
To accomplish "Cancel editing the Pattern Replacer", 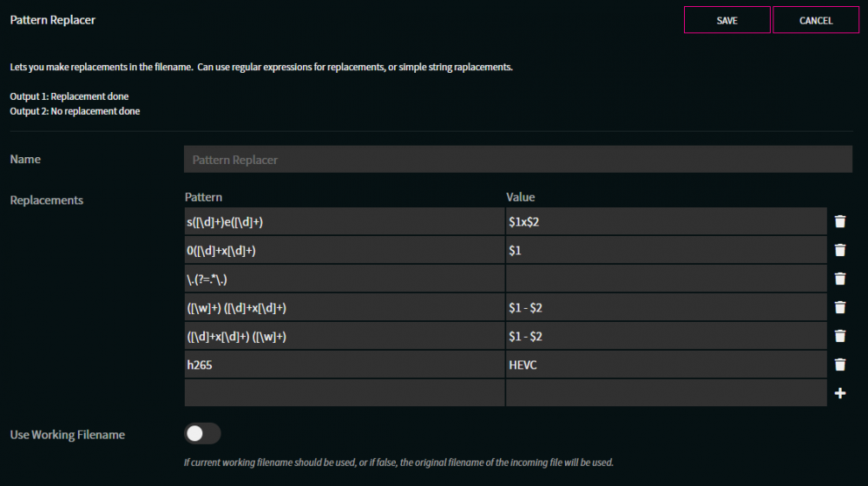I will [x=816, y=20].
